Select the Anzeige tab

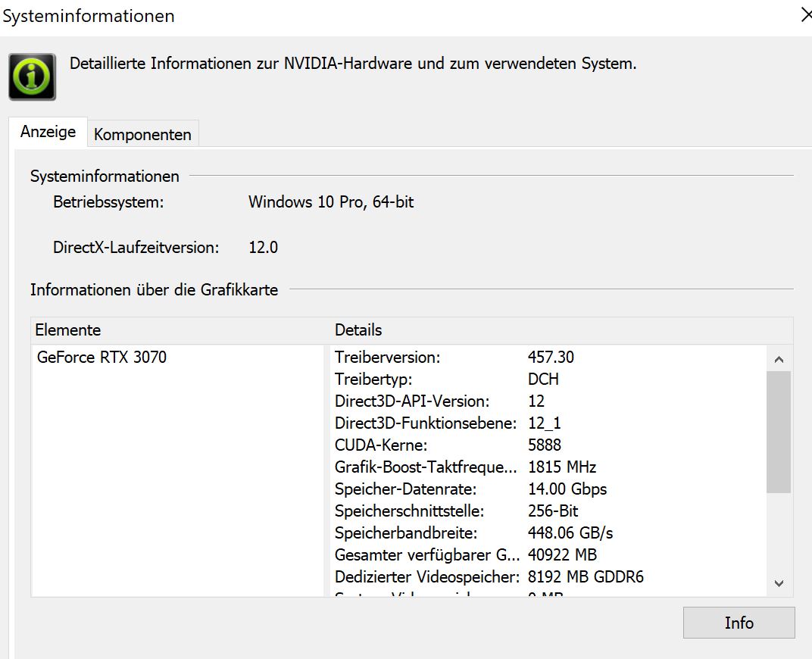pyautogui.click(x=48, y=132)
